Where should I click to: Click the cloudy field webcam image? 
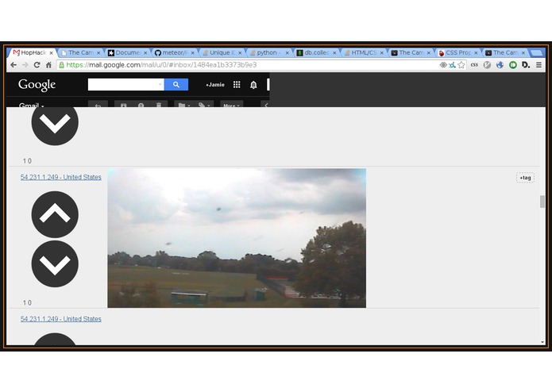click(x=237, y=238)
